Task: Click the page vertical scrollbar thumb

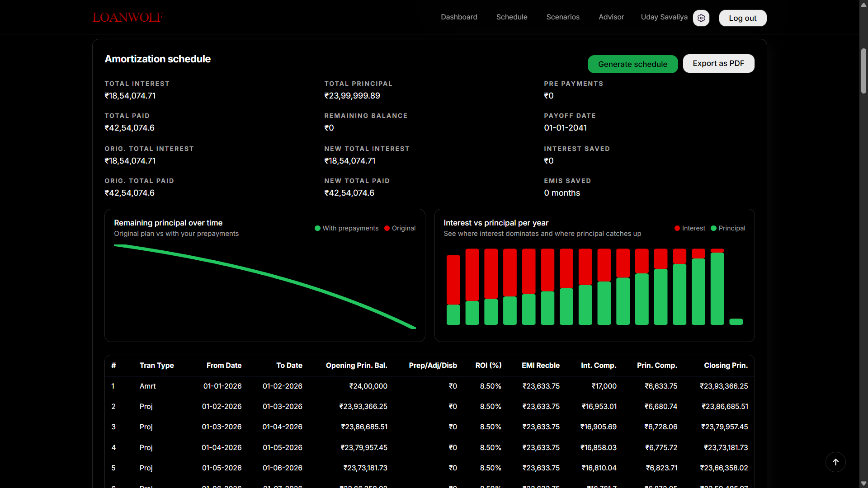Action: pos(863,70)
